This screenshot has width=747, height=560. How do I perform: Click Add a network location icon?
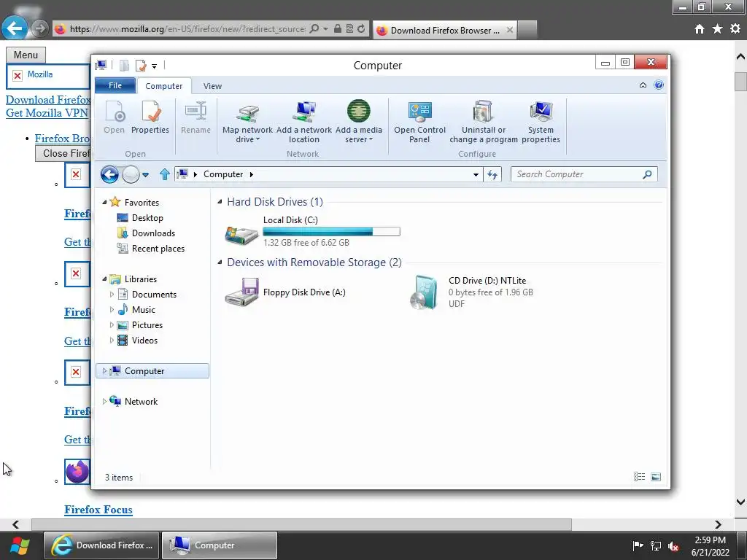(x=304, y=112)
